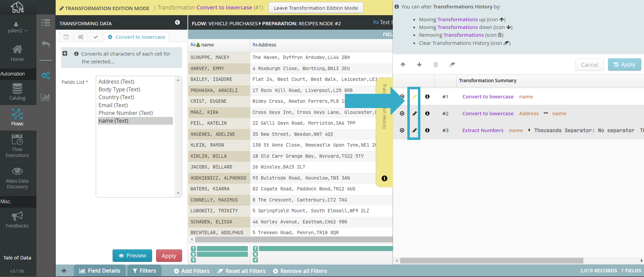This screenshot has height=277, width=644.
Task: Toggle T indicator under the name column
Action: (x=193, y=248)
